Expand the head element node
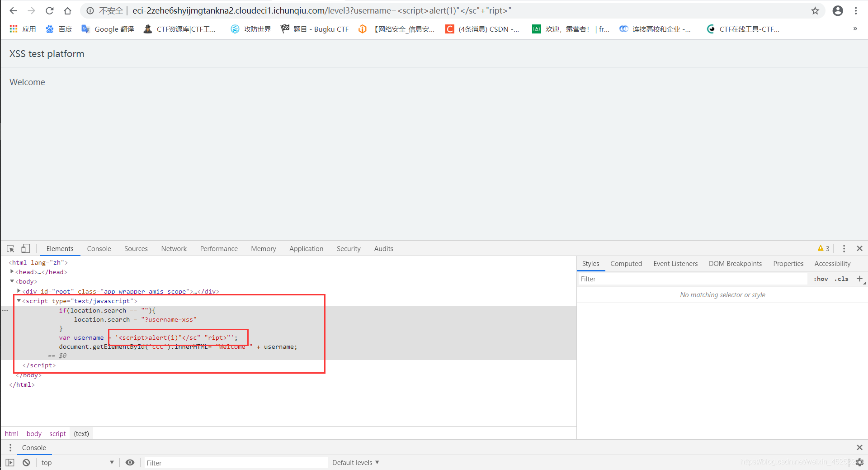The width and height of the screenshot is (868, 470). [12, 271]
